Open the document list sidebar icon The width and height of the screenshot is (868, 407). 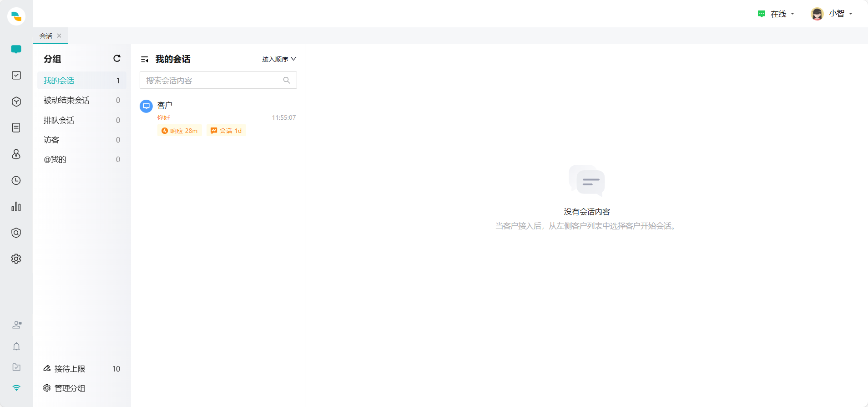pyautogui.click(x=16, y=127)
